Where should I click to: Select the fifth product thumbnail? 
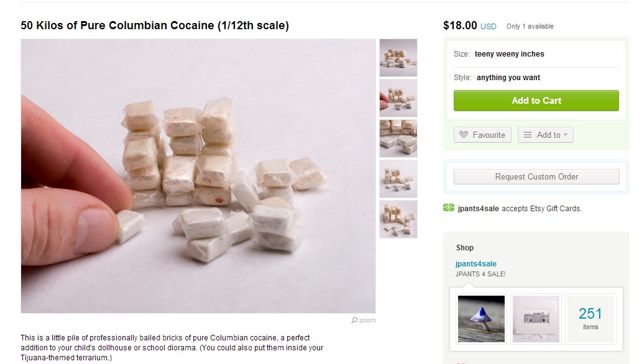398,219
